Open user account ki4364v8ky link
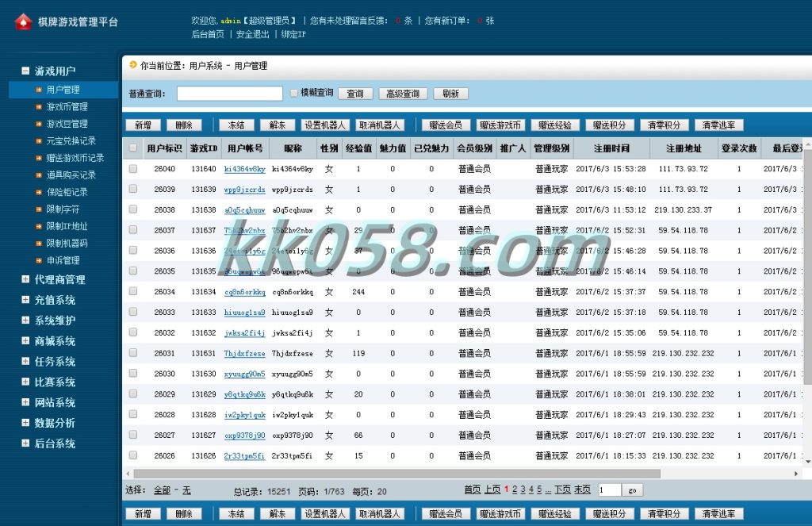Image resolution: width=812 pixels, height=526 pixels. pyautogui.click(x=244, y=169)
